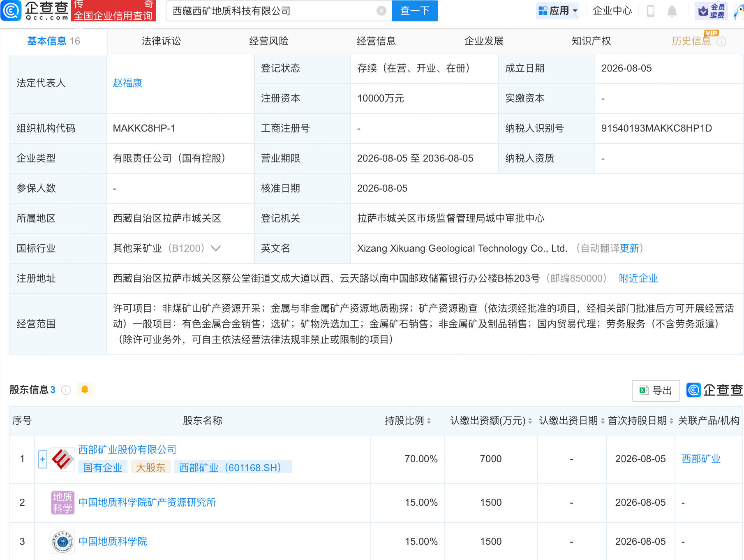Open notifications bell in header
The width and height of the screenshot is (744, 560).
click(672, 11)
